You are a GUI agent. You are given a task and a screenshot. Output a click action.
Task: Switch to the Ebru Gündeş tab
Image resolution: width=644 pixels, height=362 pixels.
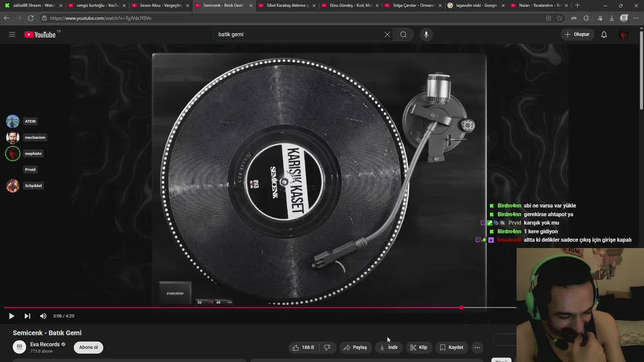pyautogui.click(x=349, y=6)
